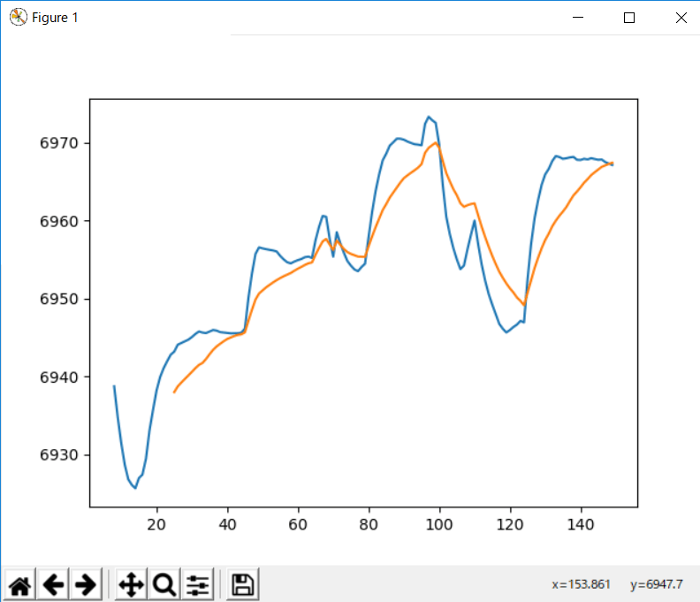
Task: Click the blue line's lowest dip near 6926
Action: (x=135, y=487)
